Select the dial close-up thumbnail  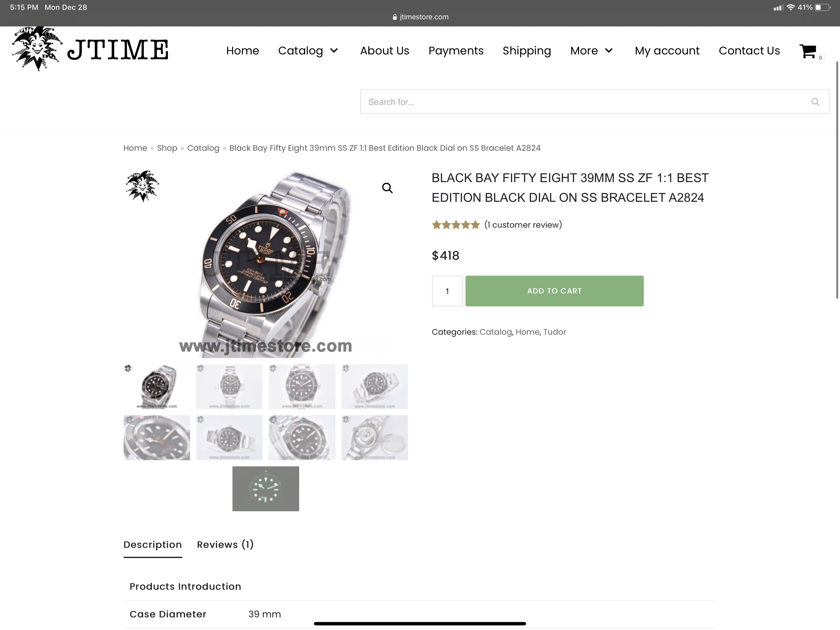157,438
